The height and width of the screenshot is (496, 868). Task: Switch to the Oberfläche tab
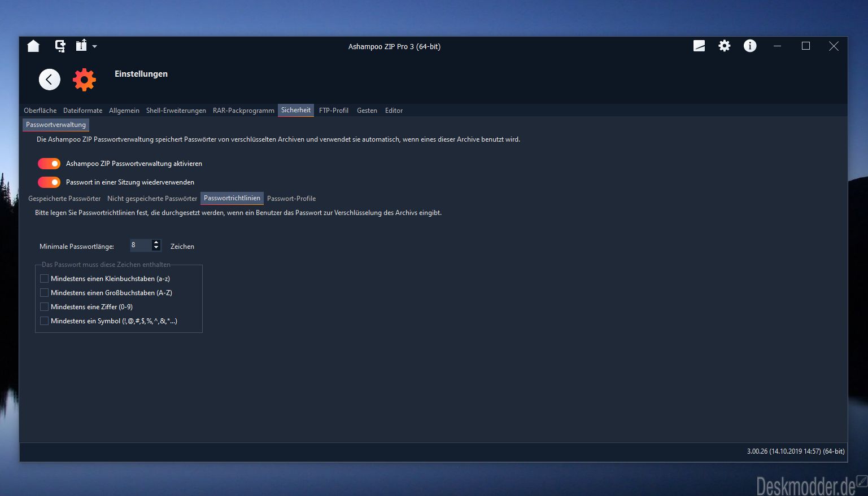(40, 111)
